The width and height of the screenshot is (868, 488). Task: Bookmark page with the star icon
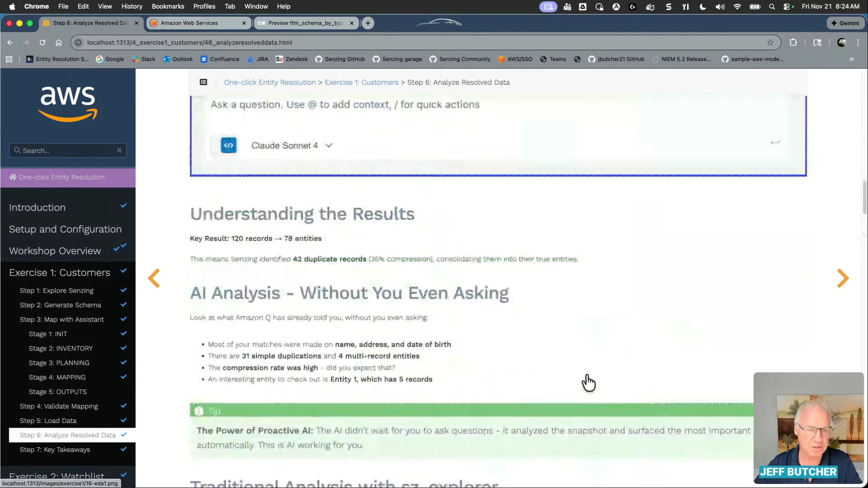pos(770,42)
